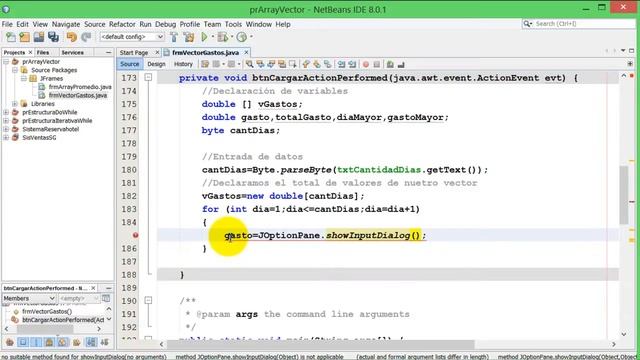This screenshot has height=360, width=640.
Task: Click the Redo arrow icon
Action: (x=86, y=37)
